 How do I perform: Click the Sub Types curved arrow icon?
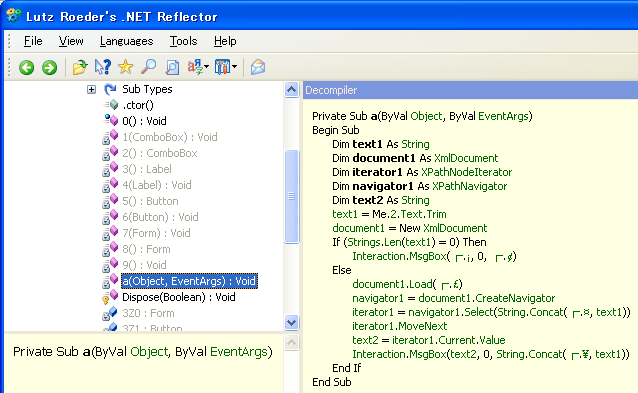[110, 89]
